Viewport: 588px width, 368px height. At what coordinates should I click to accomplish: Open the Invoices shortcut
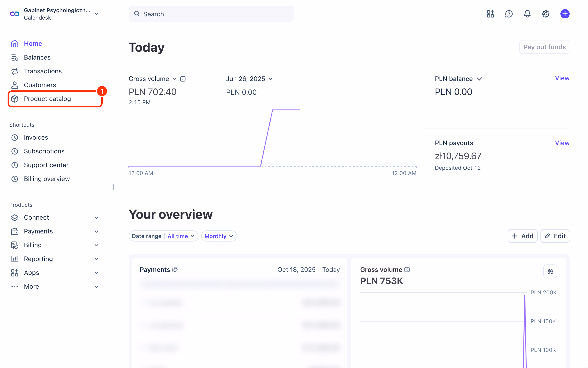pyautogui.click(x=36, y=138)
